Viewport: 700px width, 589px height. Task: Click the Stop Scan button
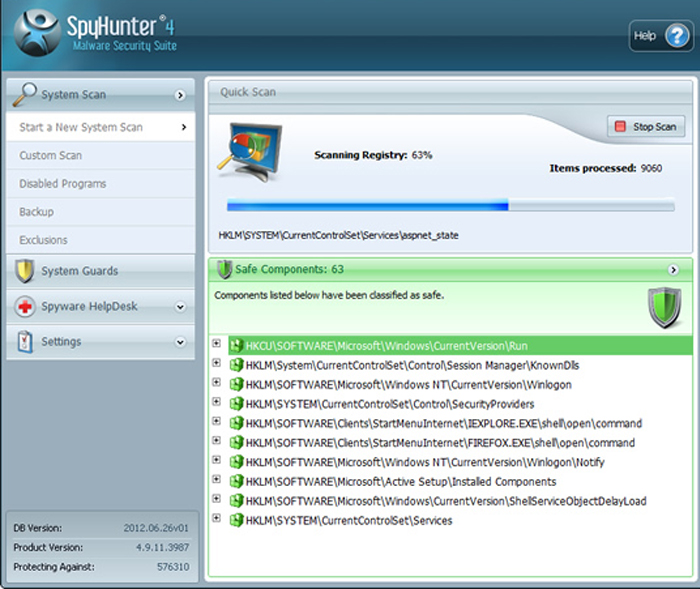[x=646, y=127]
